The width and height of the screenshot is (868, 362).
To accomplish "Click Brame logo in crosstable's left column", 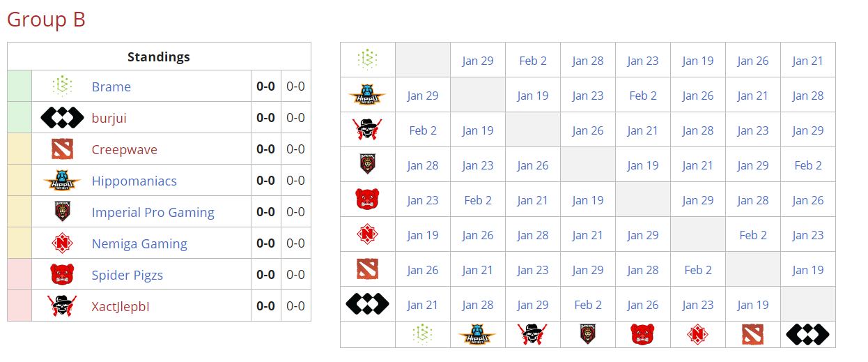I will coord(367,61).
